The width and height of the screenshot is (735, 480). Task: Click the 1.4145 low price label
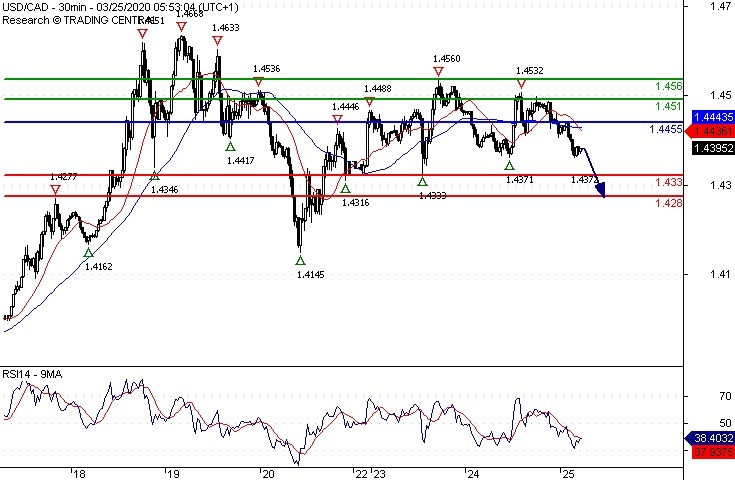tap(310, 275)
